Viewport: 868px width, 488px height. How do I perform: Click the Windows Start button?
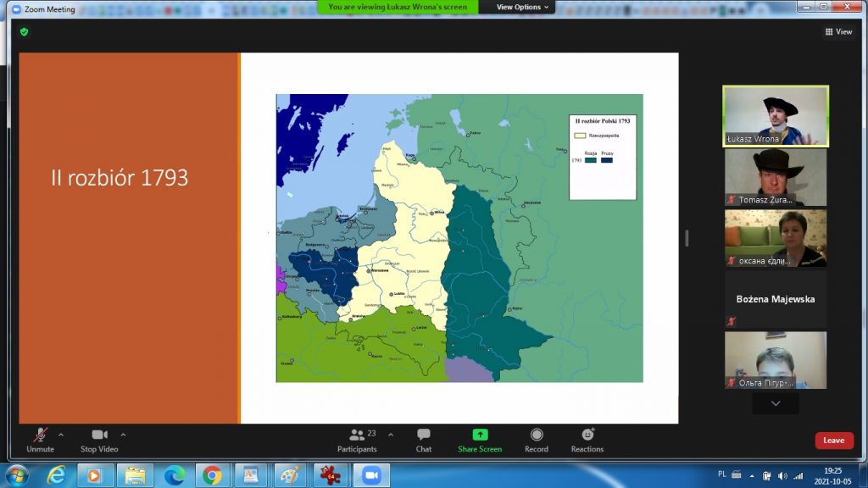pos(16,475)
